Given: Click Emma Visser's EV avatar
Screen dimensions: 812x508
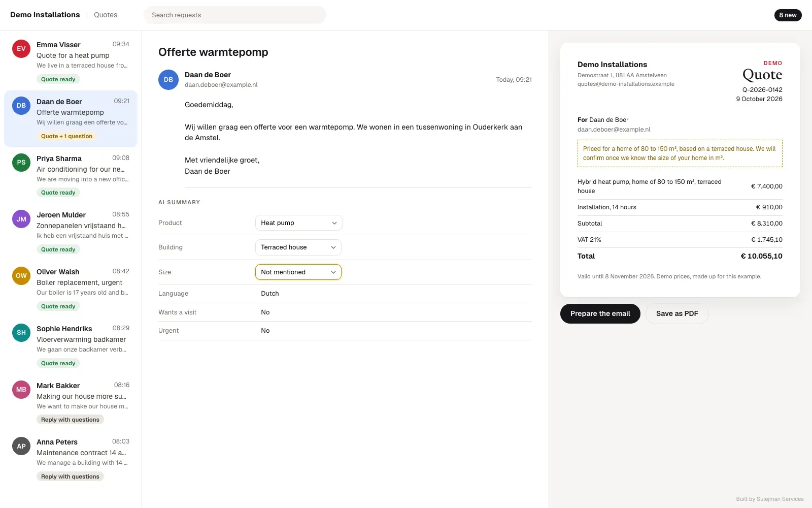Looking at the screenshot, I should pos(21,49).
